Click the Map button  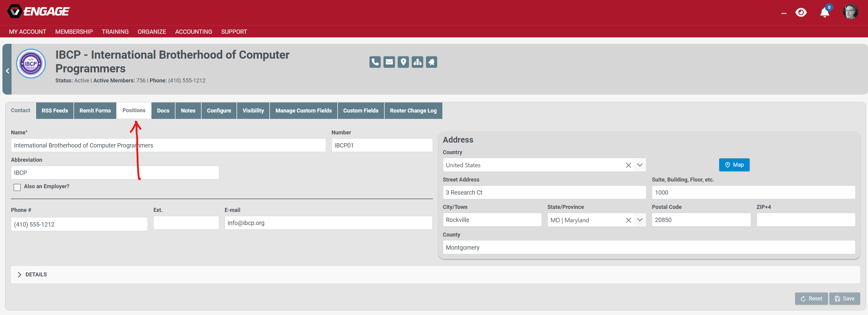click(x=734, y=165)
